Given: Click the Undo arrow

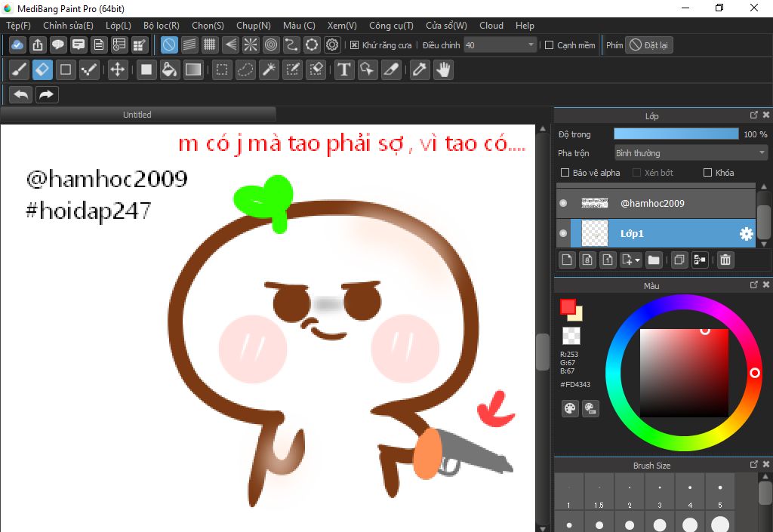Looking at the screenshot, I should pos(20,94).
